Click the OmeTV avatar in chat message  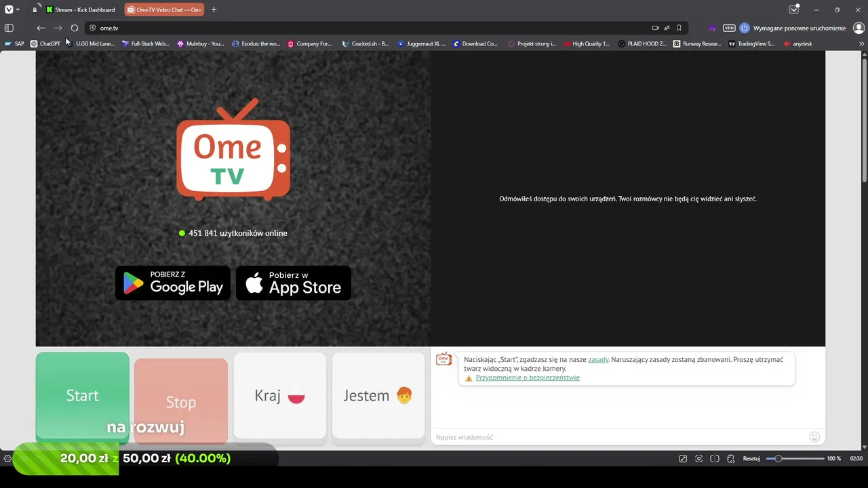click(443, 359)
